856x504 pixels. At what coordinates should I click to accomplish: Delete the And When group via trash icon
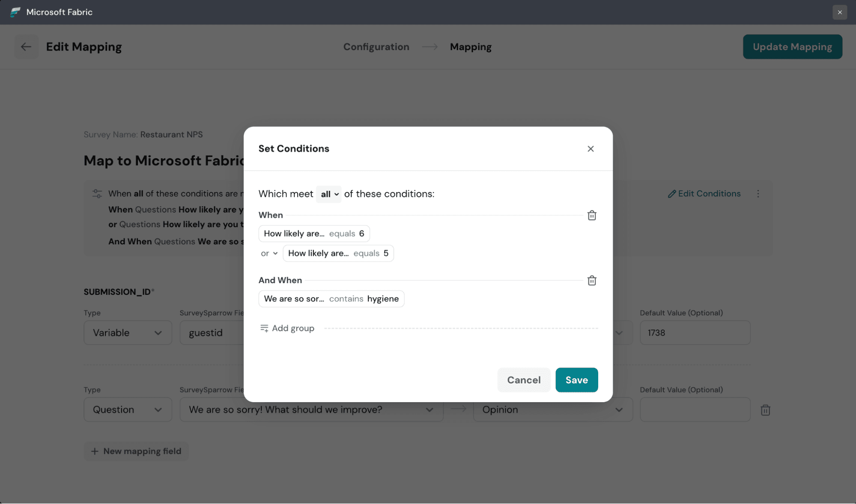pos(592,280)
